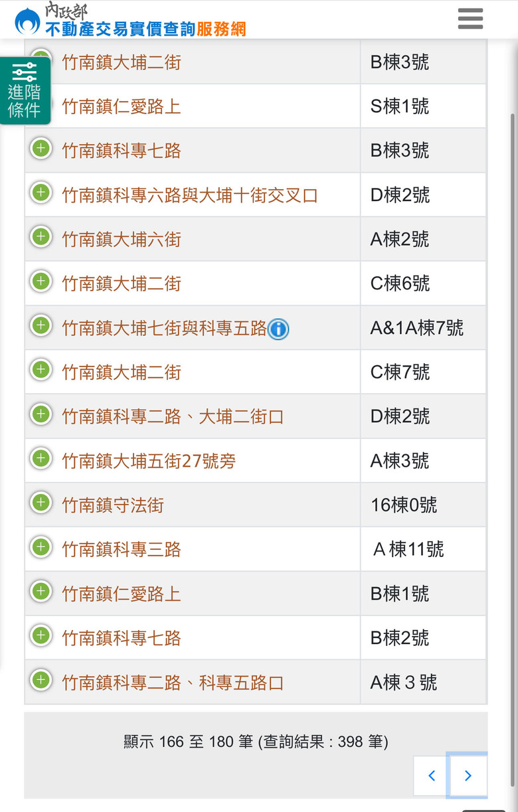Expand the 竹南鎮大埔六街 row details
Image resolution: width=518 pixels, height=812 pixels.
coord(41,236)
